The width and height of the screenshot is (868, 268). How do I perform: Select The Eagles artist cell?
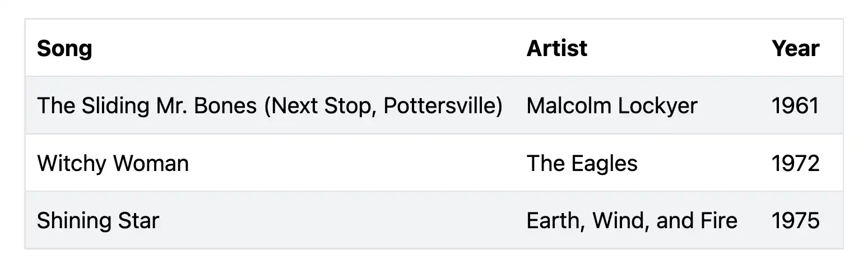click(x=582, y=164)
